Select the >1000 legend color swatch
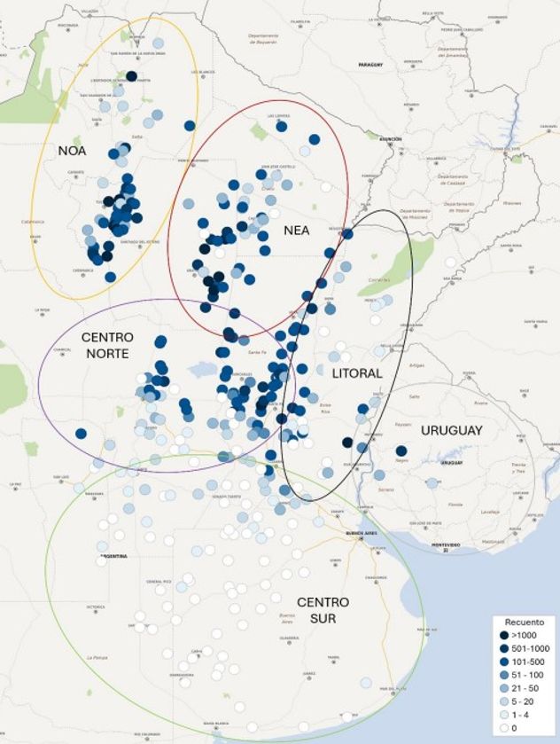 pos(504,635)
